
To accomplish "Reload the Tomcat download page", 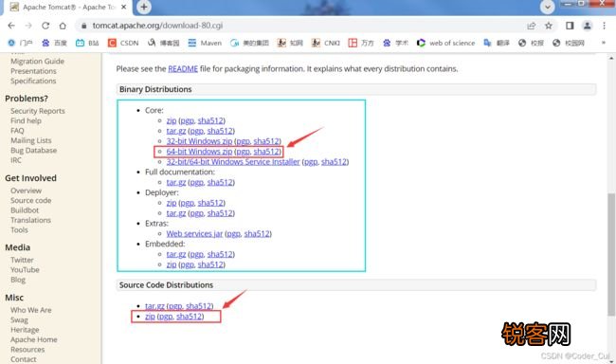I will pos(45,26).
